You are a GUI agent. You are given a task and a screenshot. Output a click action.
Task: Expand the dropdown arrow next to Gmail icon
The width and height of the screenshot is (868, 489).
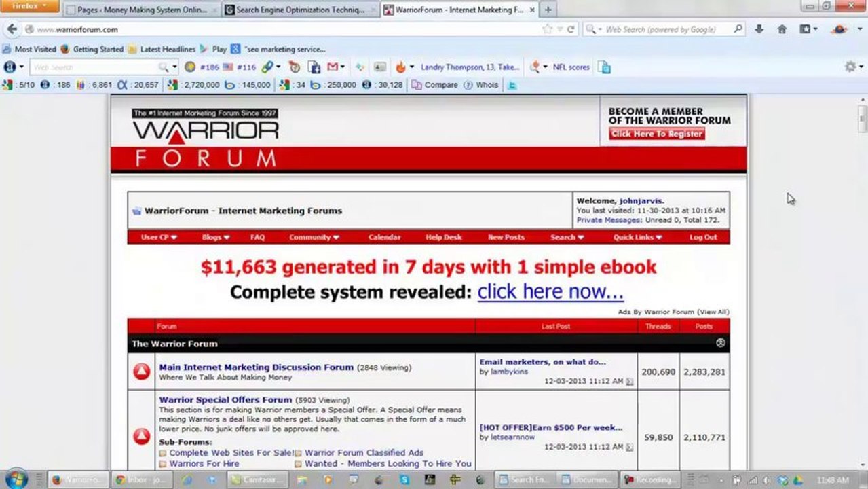pos(342,67)
